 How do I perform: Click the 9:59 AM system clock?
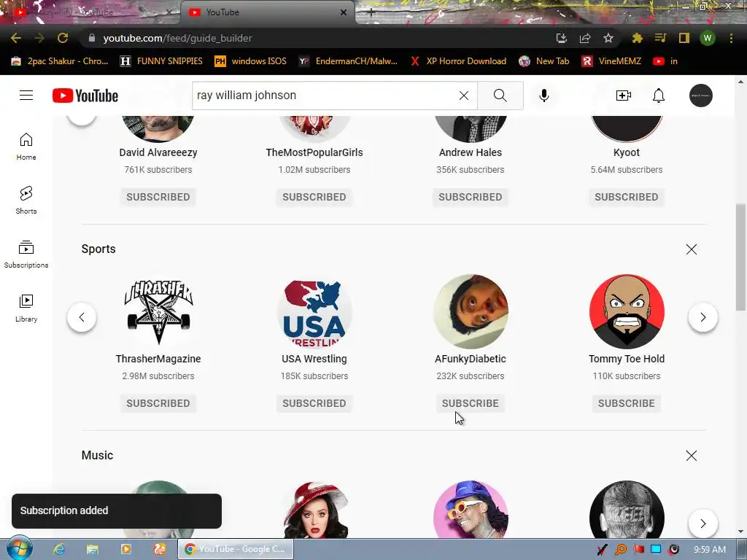pyautogui.click(x=709, y=550)
